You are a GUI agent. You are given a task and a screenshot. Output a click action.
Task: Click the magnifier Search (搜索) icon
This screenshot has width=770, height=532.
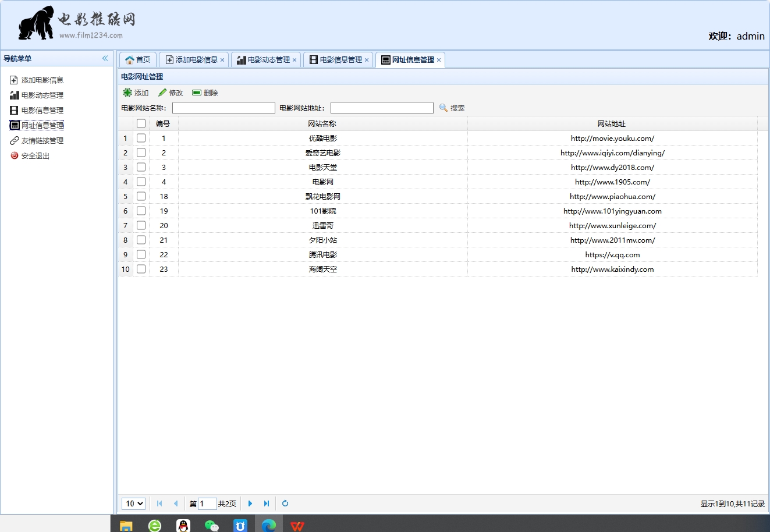443,108
